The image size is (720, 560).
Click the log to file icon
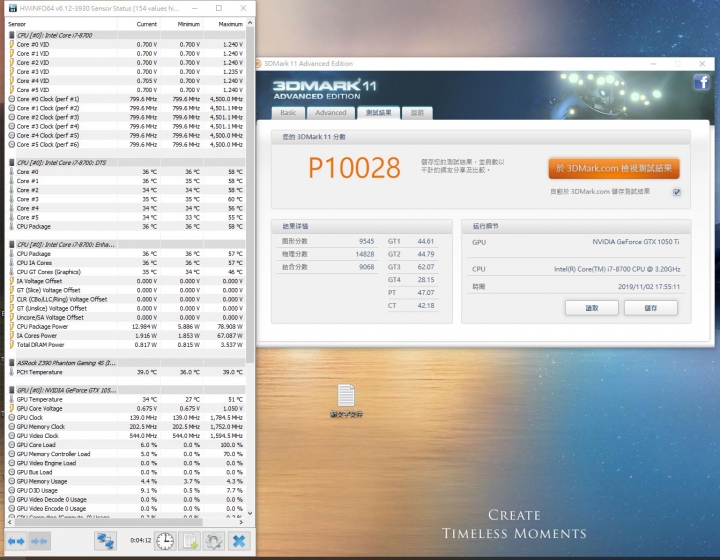coord(190,541)
